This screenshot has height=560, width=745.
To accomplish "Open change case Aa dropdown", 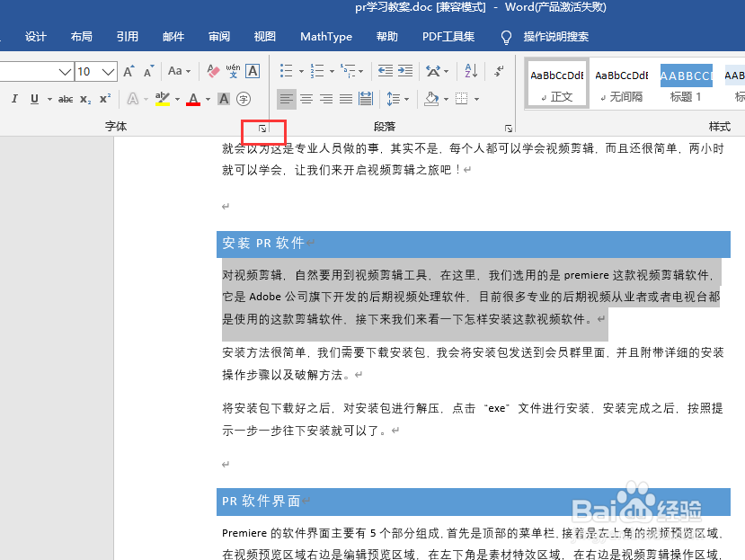I will (x=179, y=71).
